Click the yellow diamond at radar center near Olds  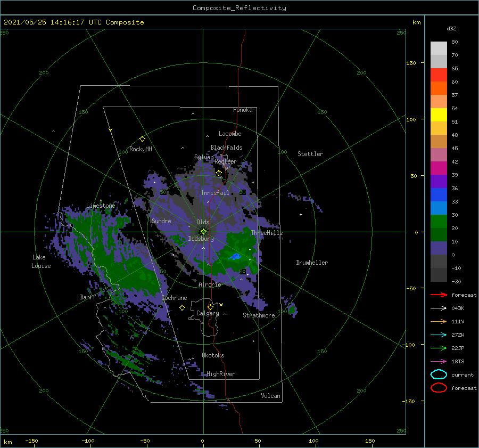(203, 232)
